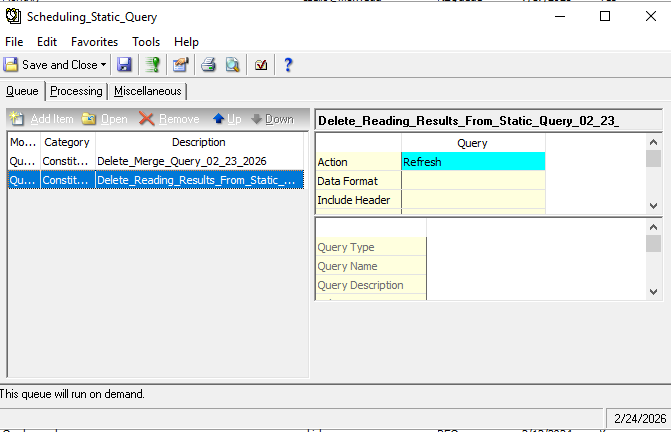Click the application icon in title bar
Screen dimensions: 671x432
pyautogui.click(x=13, y=16)
